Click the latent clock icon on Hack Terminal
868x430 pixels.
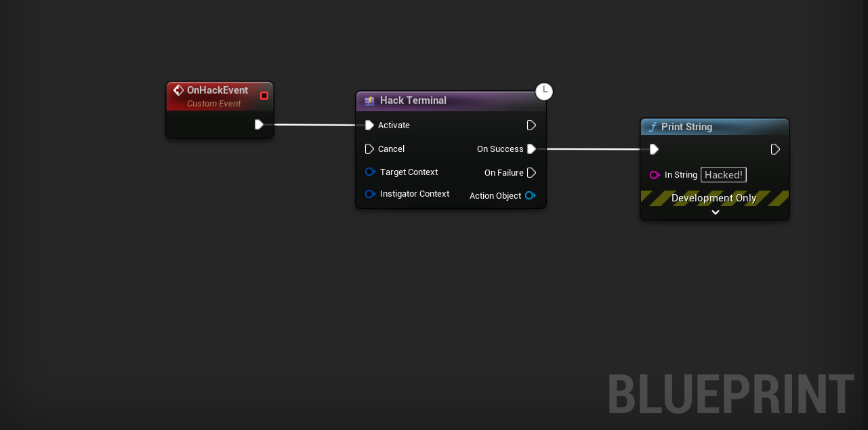[544, 92]
